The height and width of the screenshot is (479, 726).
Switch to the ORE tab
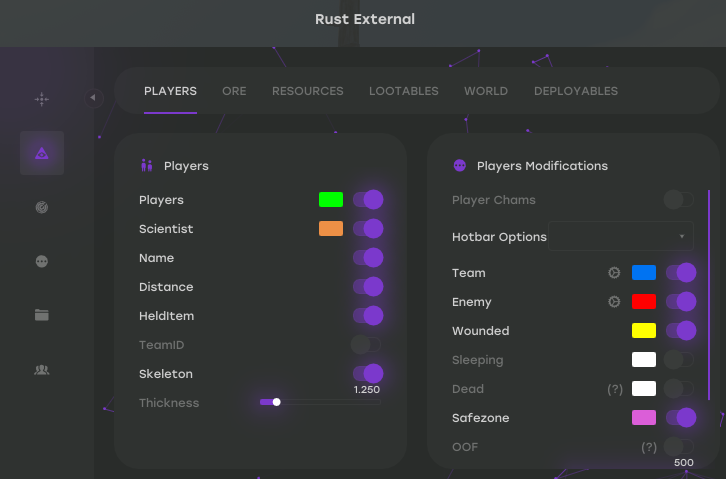[234, 91]
